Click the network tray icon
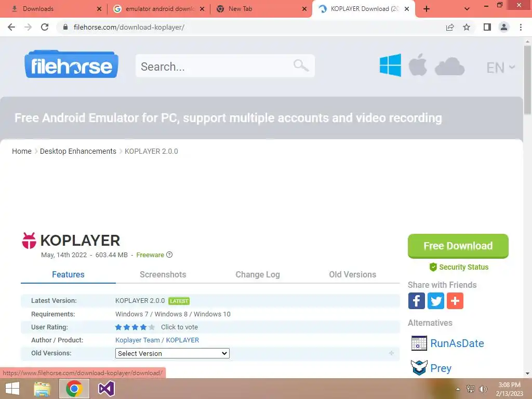This screenshot has height=399, width=532. 471,389
